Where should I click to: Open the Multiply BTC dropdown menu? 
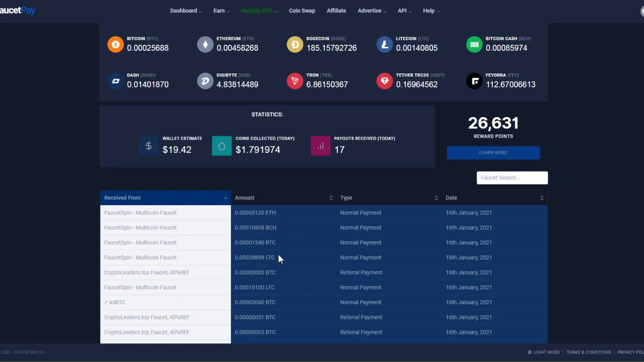click(259, 11)
